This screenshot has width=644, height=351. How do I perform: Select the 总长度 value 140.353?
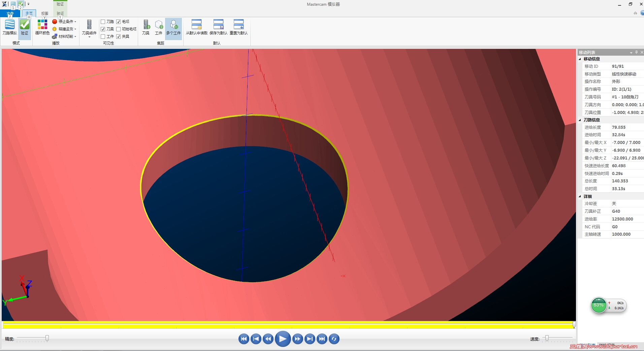[620, 181]
